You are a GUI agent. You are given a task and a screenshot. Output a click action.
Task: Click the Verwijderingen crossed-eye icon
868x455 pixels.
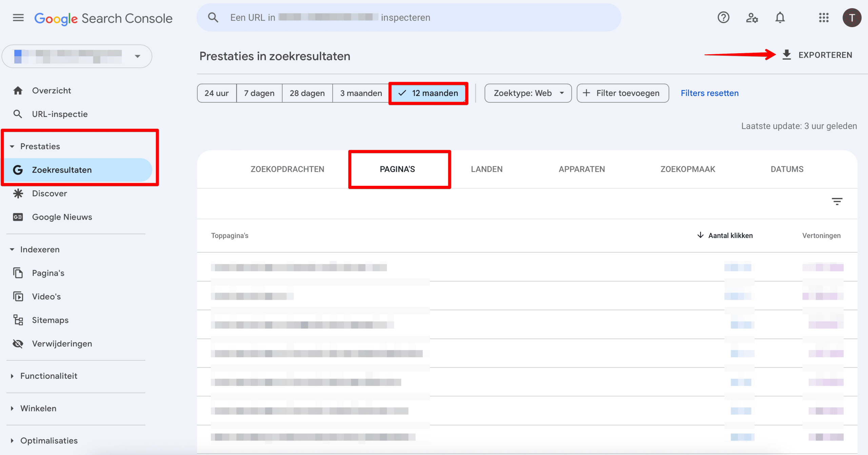(18, 343)
